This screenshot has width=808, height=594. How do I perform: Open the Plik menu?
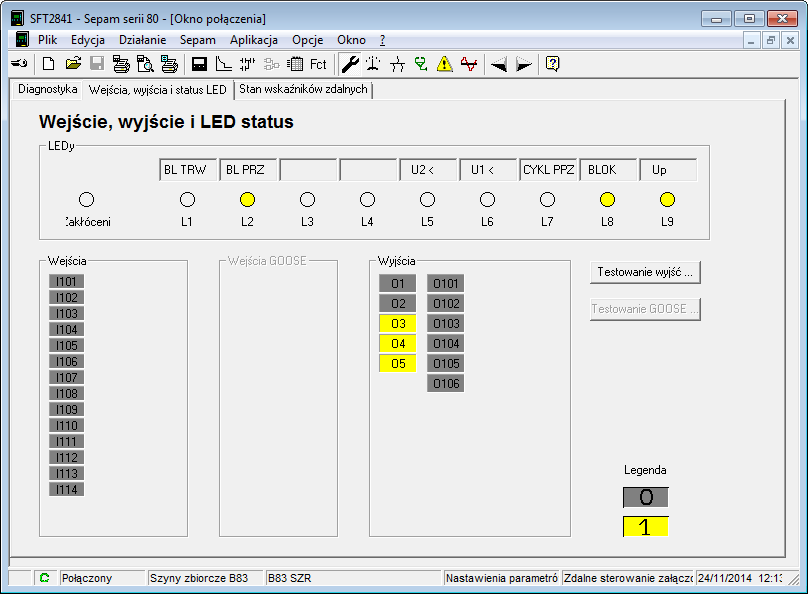47,40
